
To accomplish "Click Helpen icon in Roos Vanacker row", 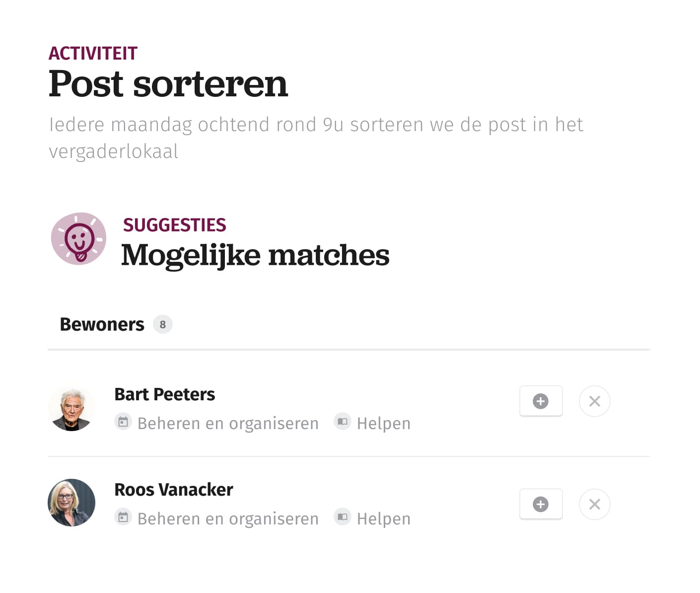I will 343,517.
